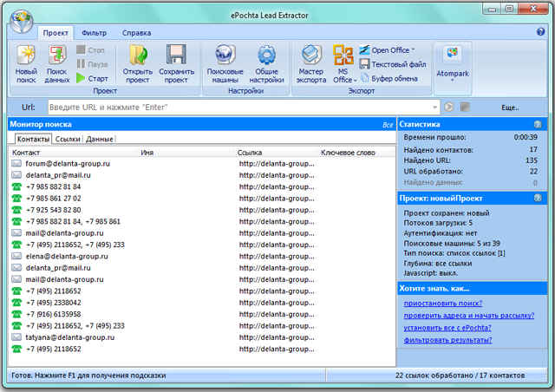Open Поисковые машины settings icon

[225, 55]
